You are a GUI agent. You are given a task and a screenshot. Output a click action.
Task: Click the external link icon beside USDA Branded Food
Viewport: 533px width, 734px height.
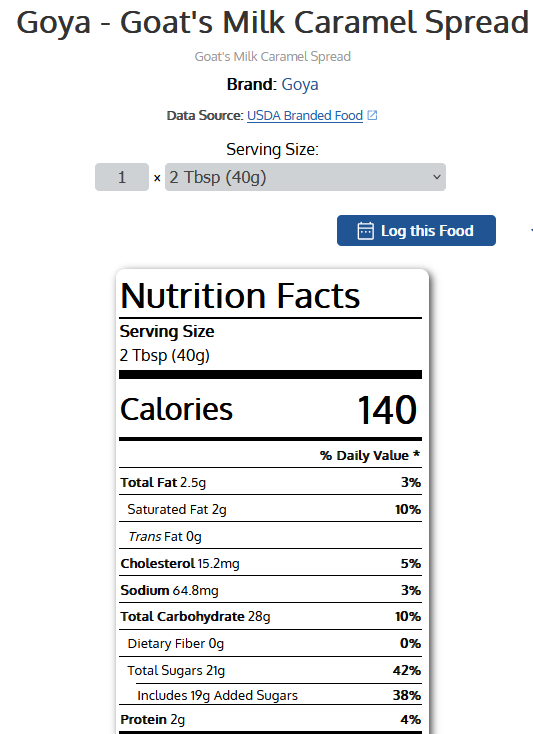(x=372, y=115)
